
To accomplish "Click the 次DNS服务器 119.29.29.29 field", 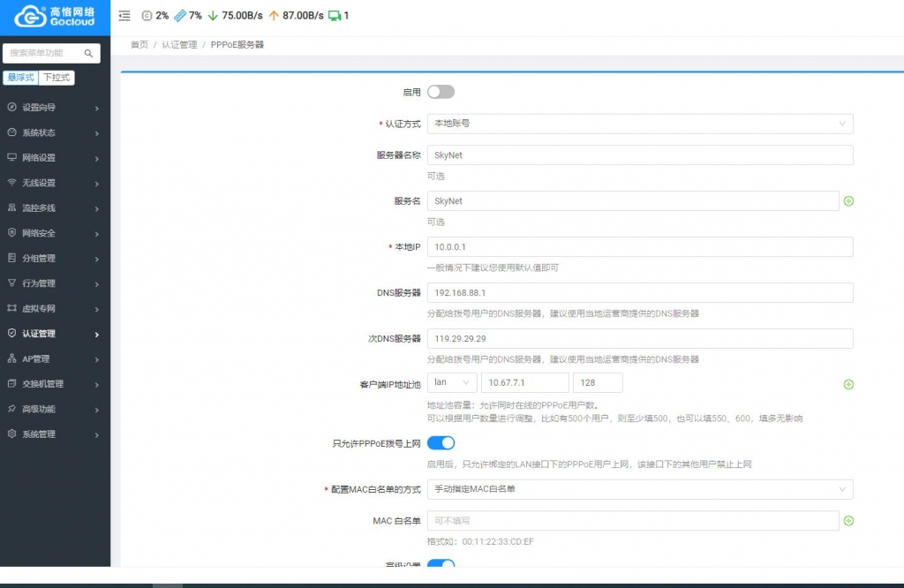I will pyautogui.click(x=640, y=338).
